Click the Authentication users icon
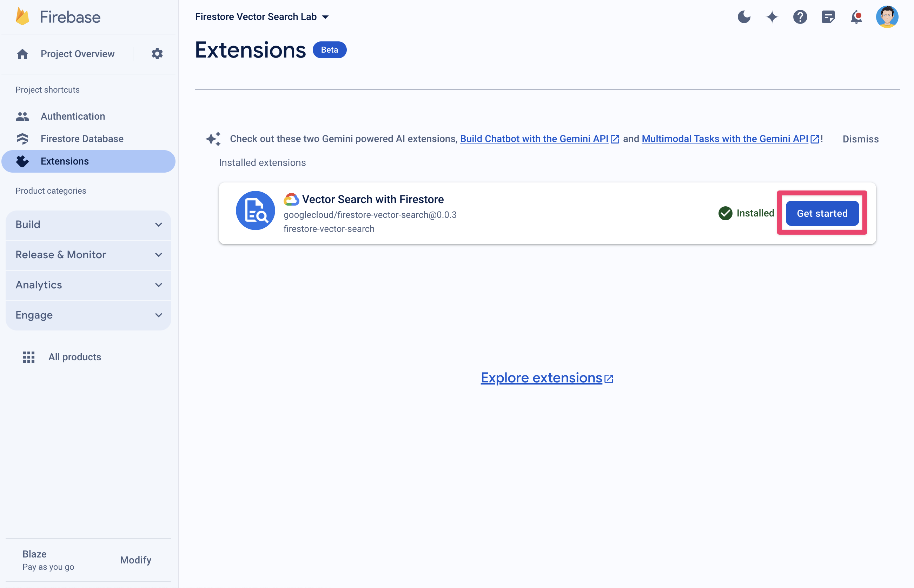The height and width of the screenshot is (588, 914). [x=23, y=116]
